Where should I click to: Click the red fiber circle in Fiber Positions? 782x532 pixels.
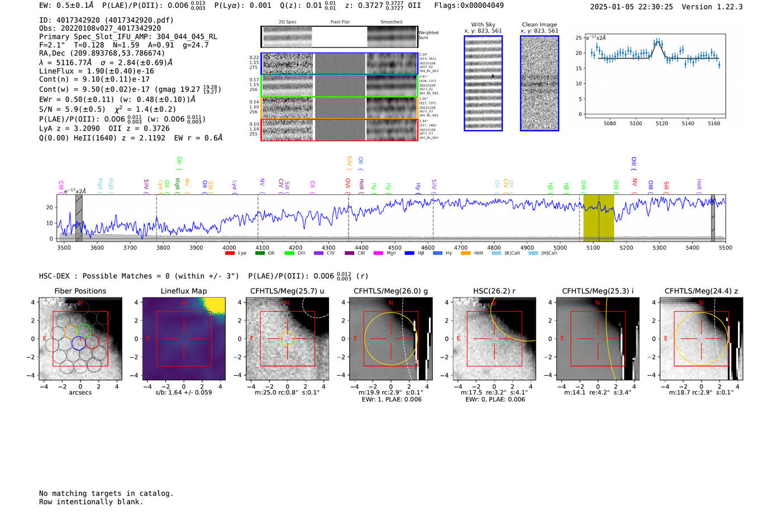[x=92, y=342]
